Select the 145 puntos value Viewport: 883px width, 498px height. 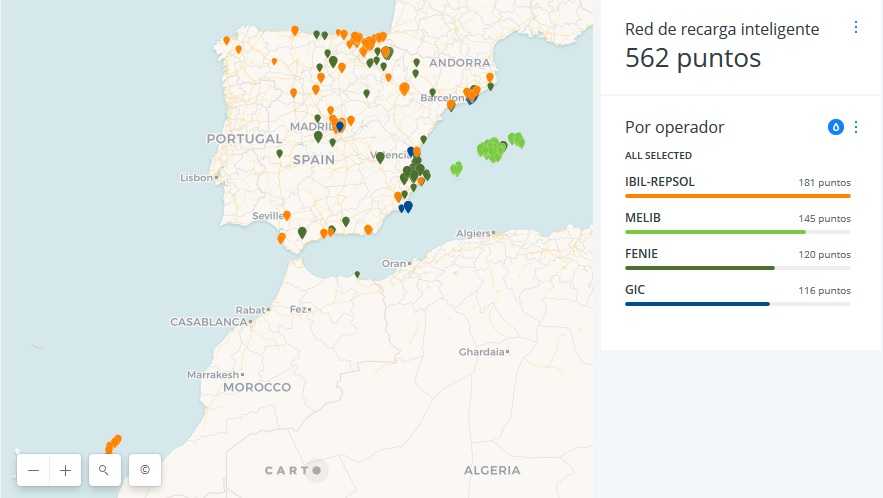824,219
